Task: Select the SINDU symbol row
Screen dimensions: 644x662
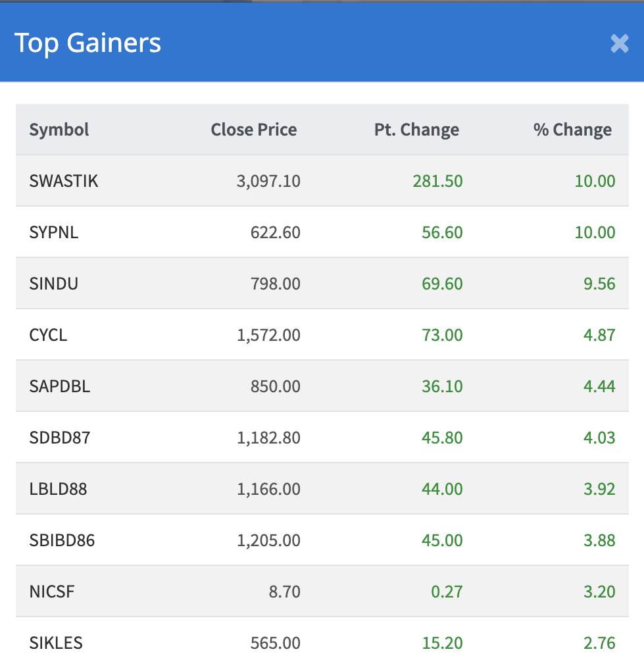Action: click(x=54, y=284)
